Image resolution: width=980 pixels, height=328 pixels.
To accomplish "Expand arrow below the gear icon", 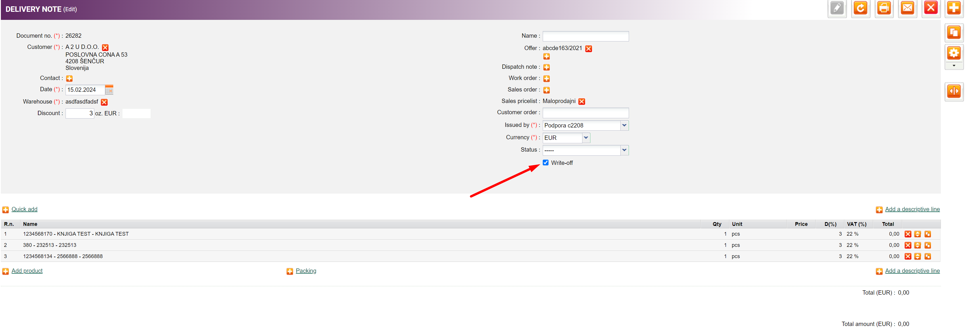I will tap(954, 66).
